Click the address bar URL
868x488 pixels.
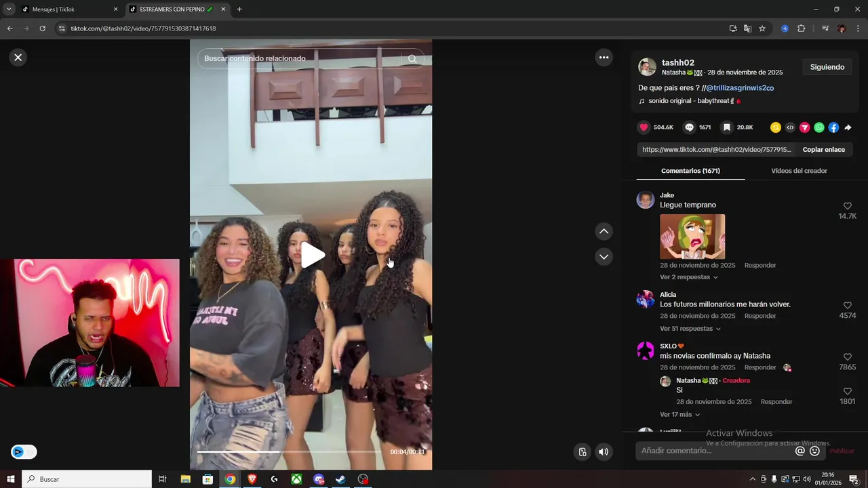coord(143,28)
